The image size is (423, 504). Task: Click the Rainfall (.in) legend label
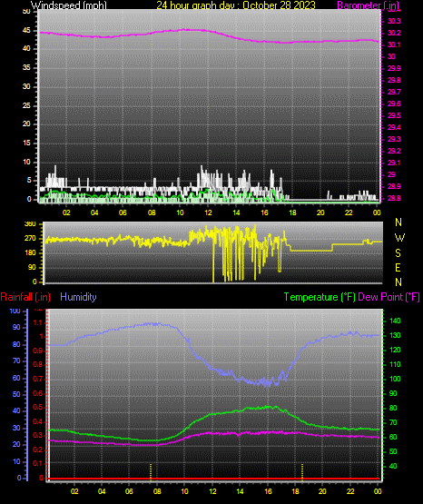coord(25,297)
